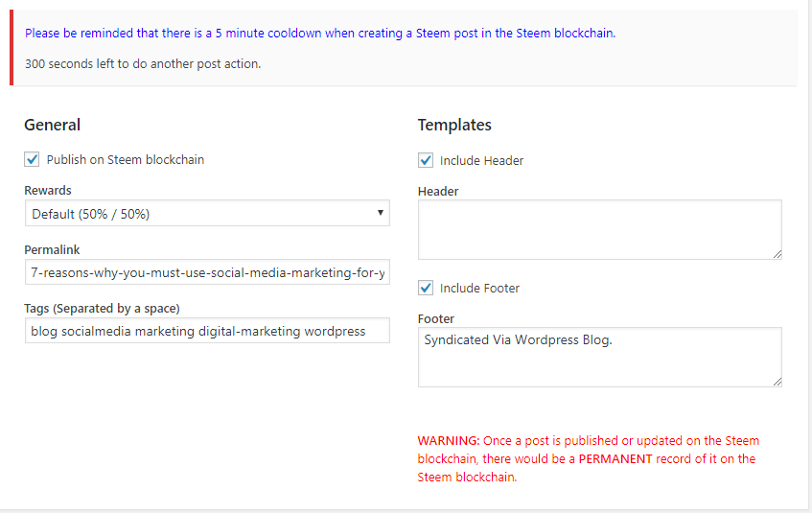This screenshot has height=513, width=812.
Task: Disable the Include Footer checkbox
Action: click(x=427, y=289)
